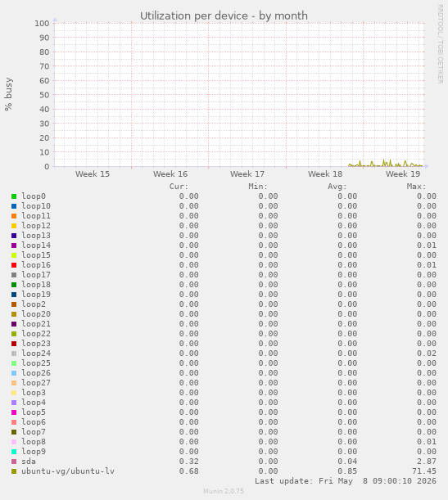Click the Cur value 0.32 for sda
Image resolution: width=448 pixels, height=500 pixels.
[x=189, y=462]
